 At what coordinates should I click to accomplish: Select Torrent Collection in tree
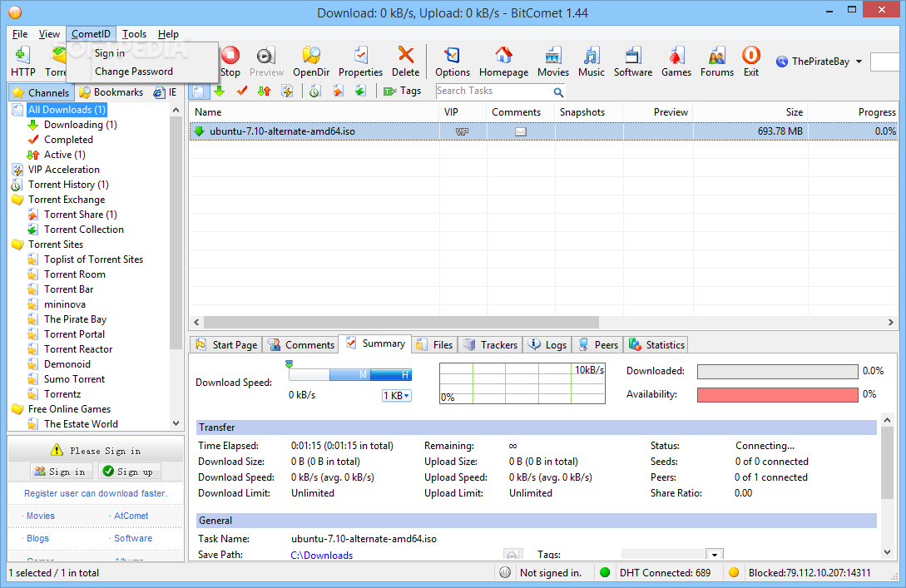coord(84,230)
